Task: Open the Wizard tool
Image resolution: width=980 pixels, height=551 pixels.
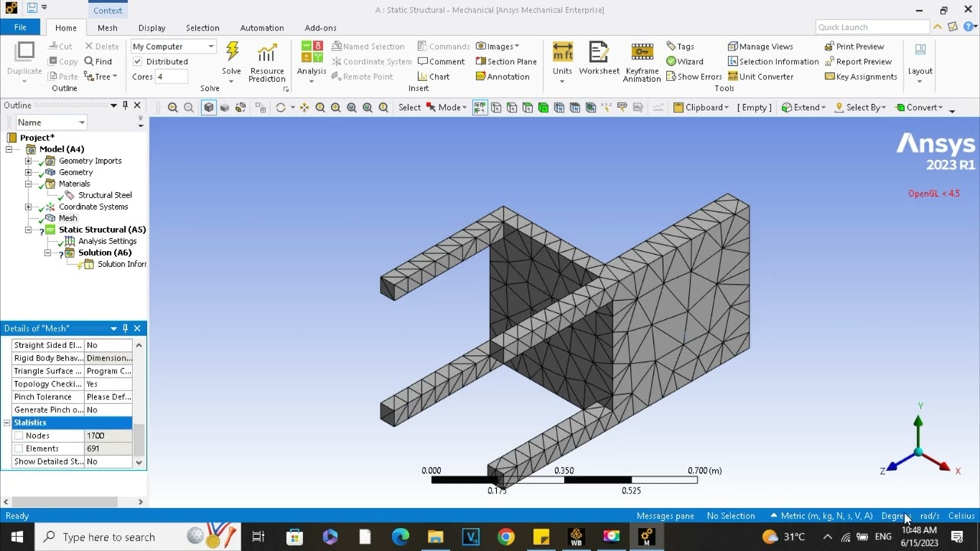Action: pos(684,61)
